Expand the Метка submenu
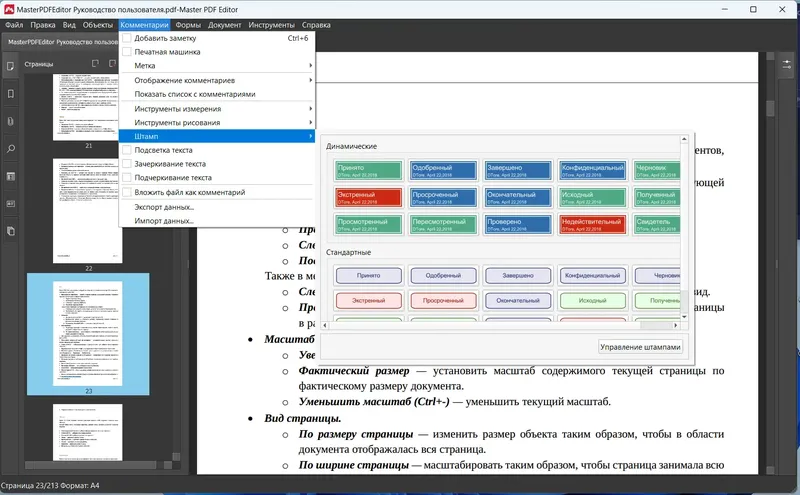The width and height of the screenshot is (800, 495). (x=217, y=65)
